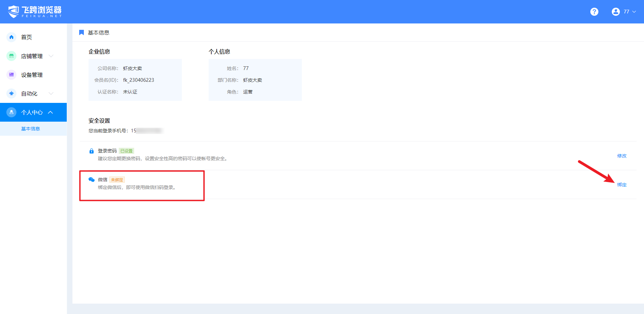
Task: Open 设备管理 in the sidebar
Action: pos(32,75)
